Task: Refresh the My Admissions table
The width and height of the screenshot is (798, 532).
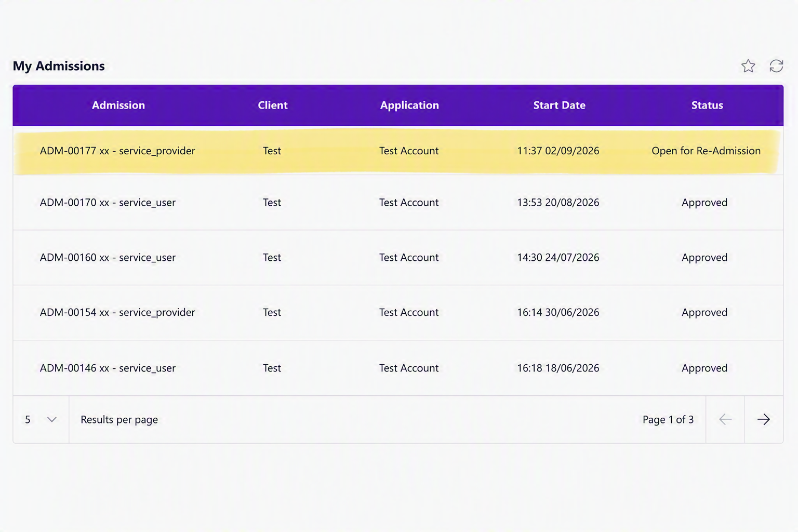Action: coord(776,66)
